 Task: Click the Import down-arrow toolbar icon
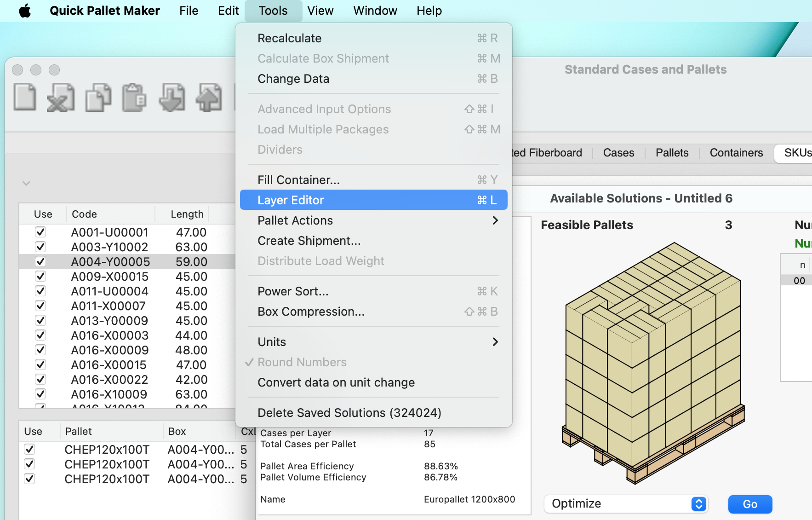coord(172,98)
